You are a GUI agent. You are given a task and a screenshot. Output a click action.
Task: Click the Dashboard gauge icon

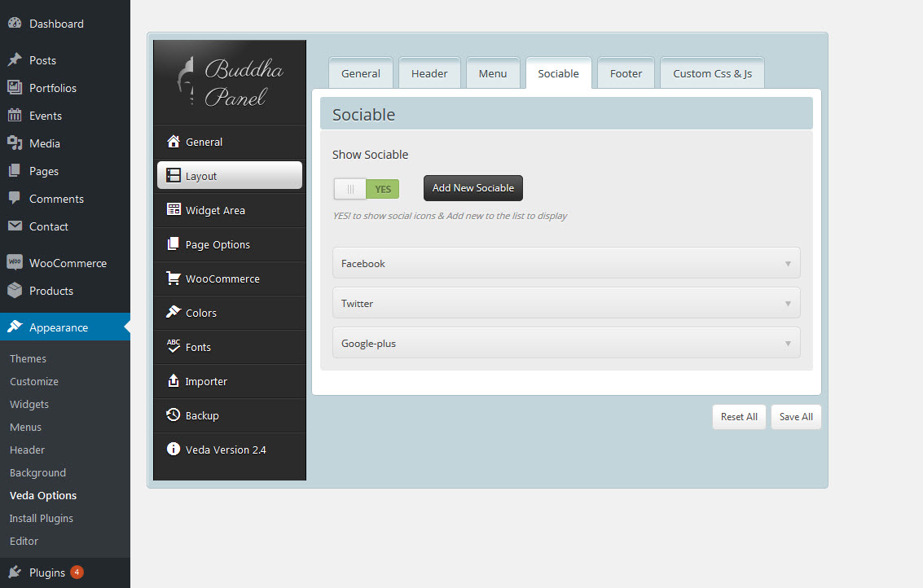coord(15,23)
